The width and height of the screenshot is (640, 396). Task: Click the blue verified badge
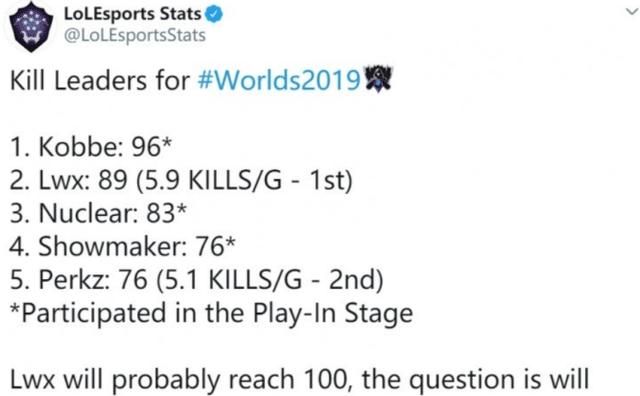tap(213, 14)
